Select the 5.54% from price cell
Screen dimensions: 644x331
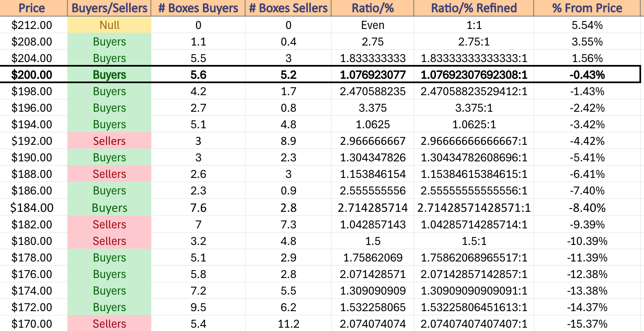click(587, 25)
